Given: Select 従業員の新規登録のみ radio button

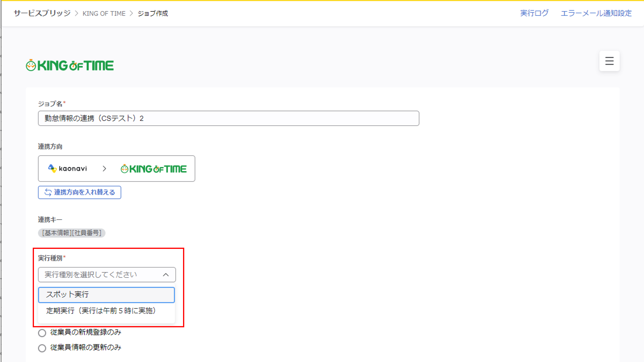Looking at the screenshot, I should pos(42,333).
